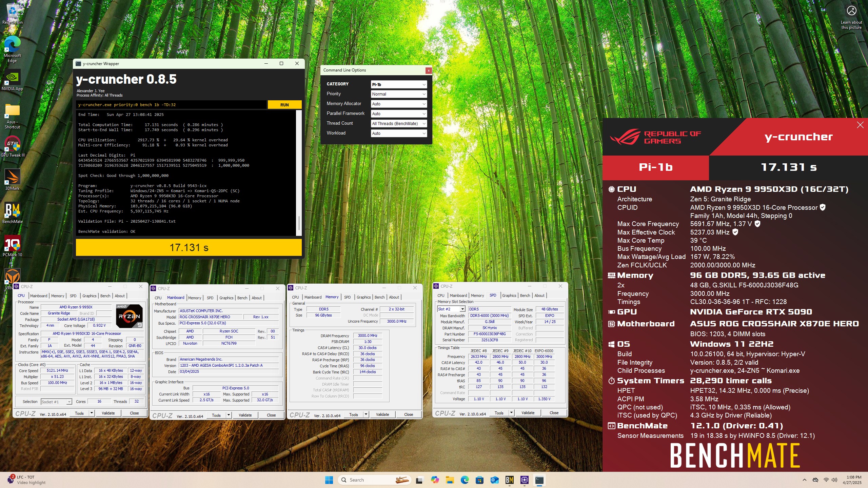Click Close in the CPU-Z Mainboard window
The height and width of the screenshot is (488, 868).
click(x=271, y=415)
